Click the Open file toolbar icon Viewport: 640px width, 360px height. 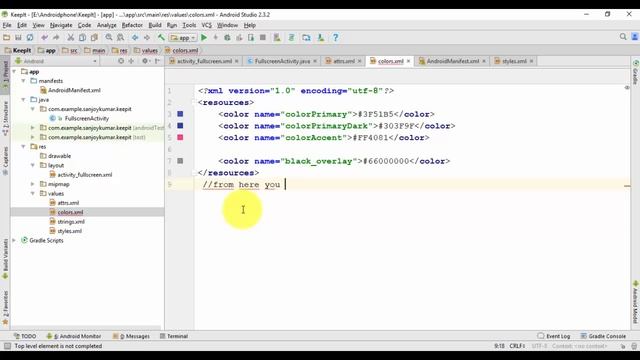coord(6,38)
